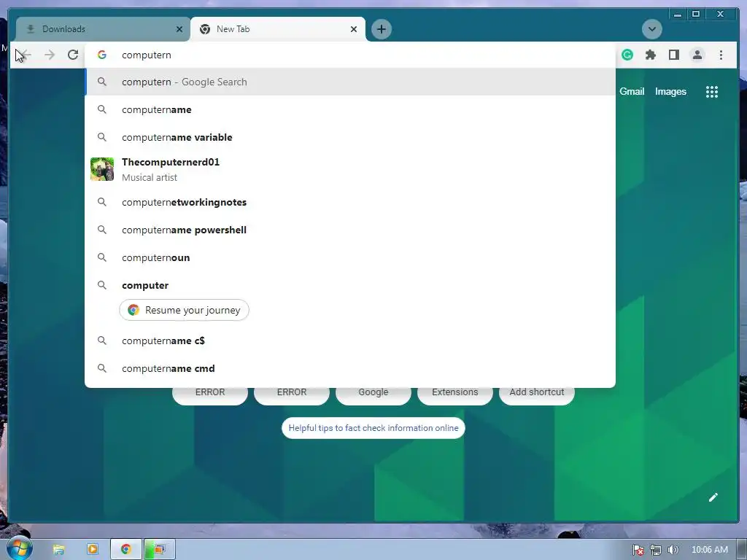Viewport: 747px width, 560px height.
Task: Open the Images link
Action: tap(670, 91)
